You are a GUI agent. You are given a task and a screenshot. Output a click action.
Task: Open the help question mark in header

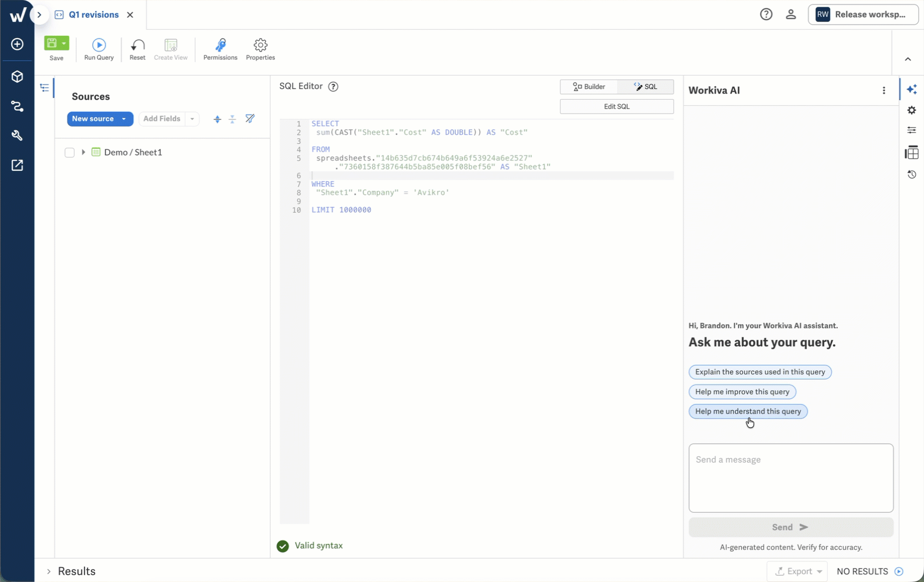(766, 15)
